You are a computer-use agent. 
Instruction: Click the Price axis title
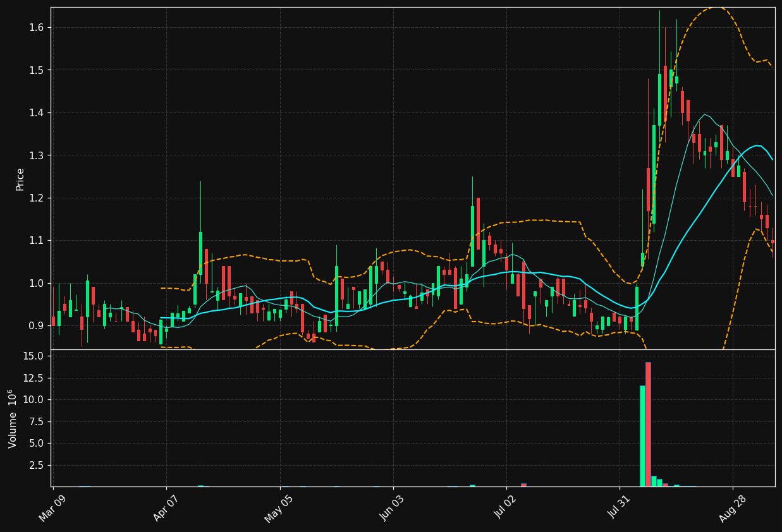point(20,179)
